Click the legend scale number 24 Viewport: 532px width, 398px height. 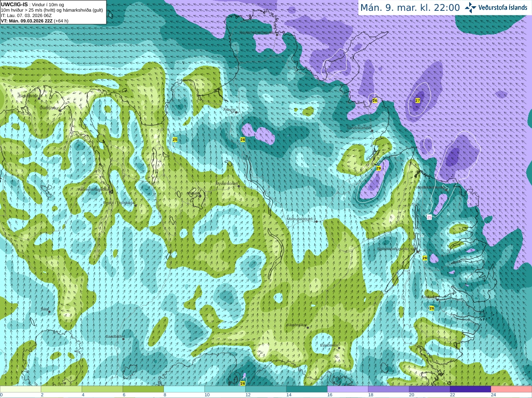point(493,395)
